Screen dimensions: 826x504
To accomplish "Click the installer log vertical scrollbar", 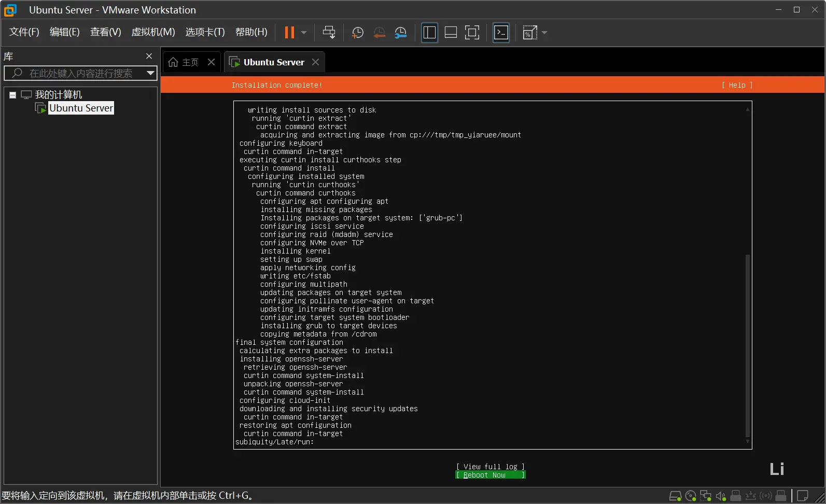I will (x=747, y=344).
